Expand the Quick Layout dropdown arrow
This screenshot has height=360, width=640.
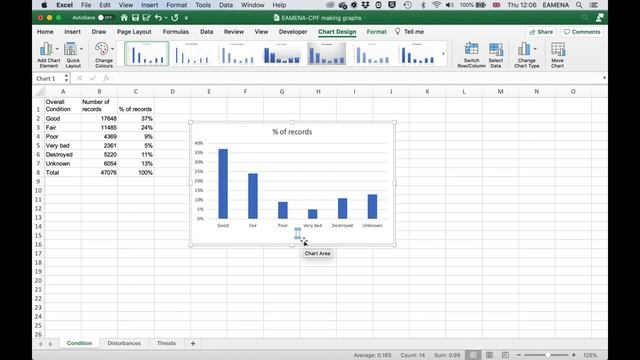(x=81, y=49)
